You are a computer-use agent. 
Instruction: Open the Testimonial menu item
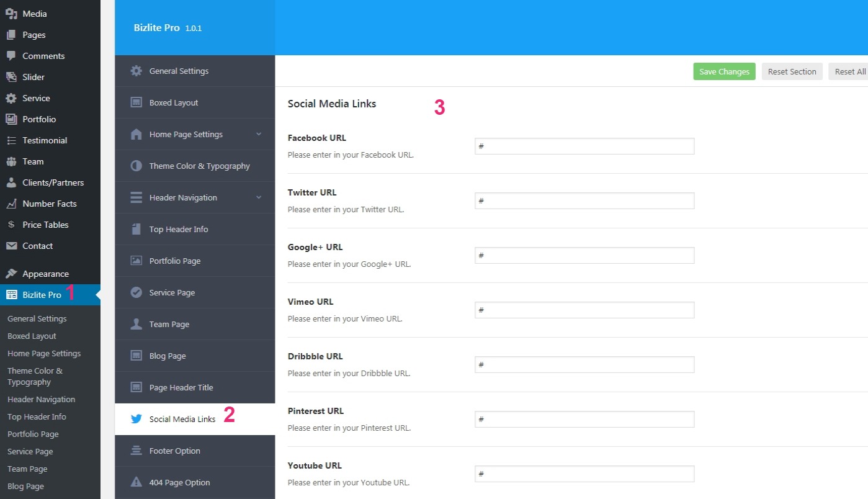[x=50, y=140]
